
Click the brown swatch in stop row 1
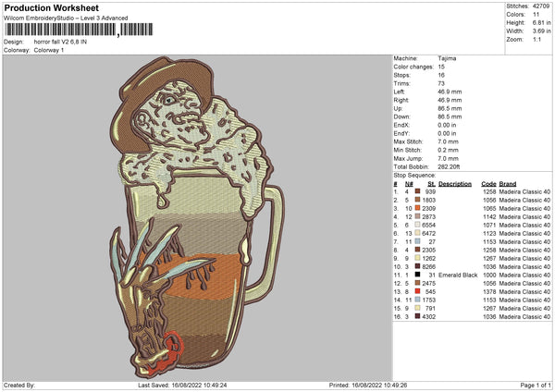click(417, 191)
